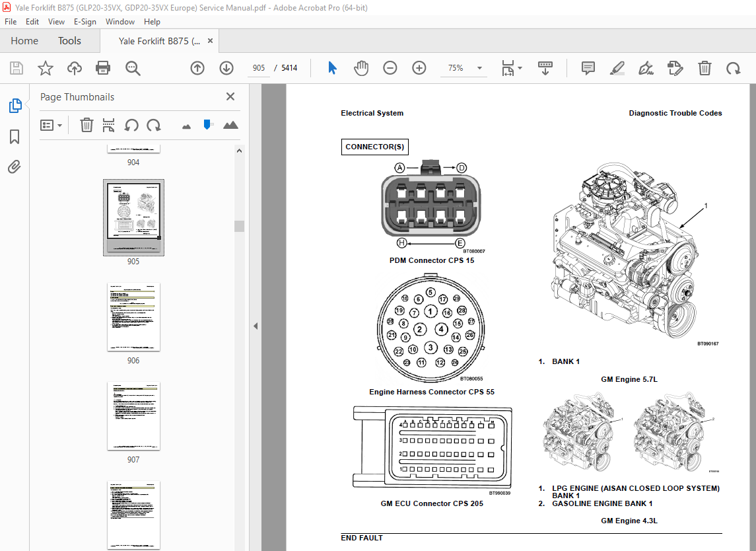Image resolution: width=756 pixels, height=551 pixels.
Task: Open the Sign document pen tool
Action: coord(646,68)
